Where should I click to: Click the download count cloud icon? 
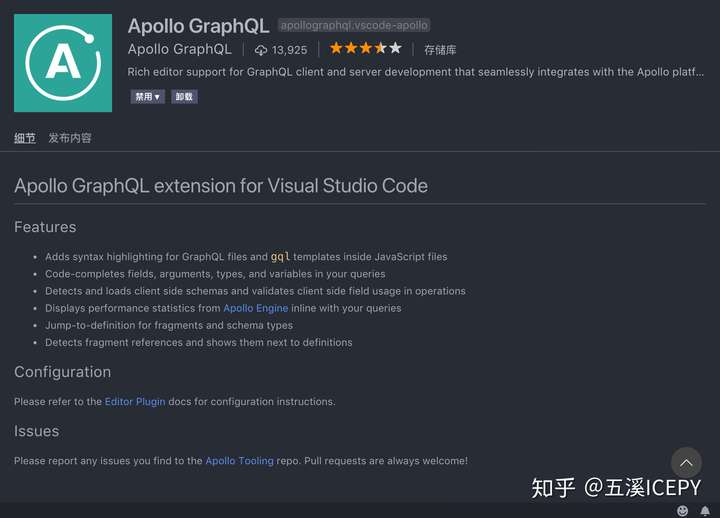coord(260,50)
